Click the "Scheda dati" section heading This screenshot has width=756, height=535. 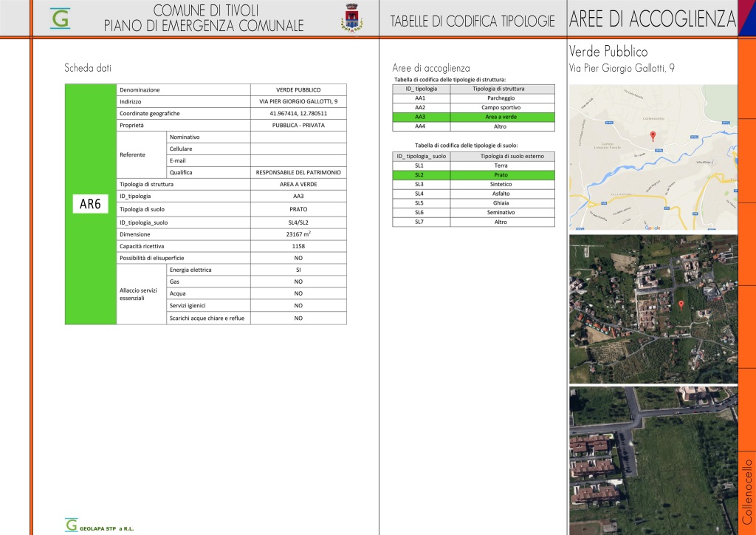(x=88, y=68)
